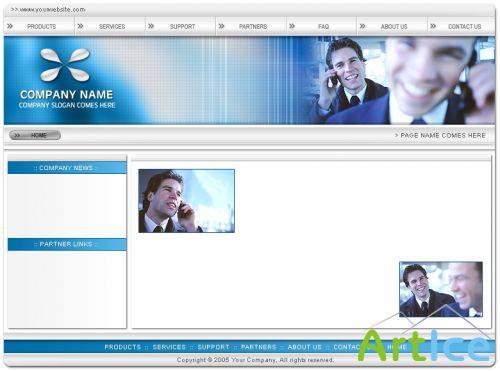Click the PARTNER LINKS sidebar header
This screenshot has width=500, height=371.
coord(67,244)
